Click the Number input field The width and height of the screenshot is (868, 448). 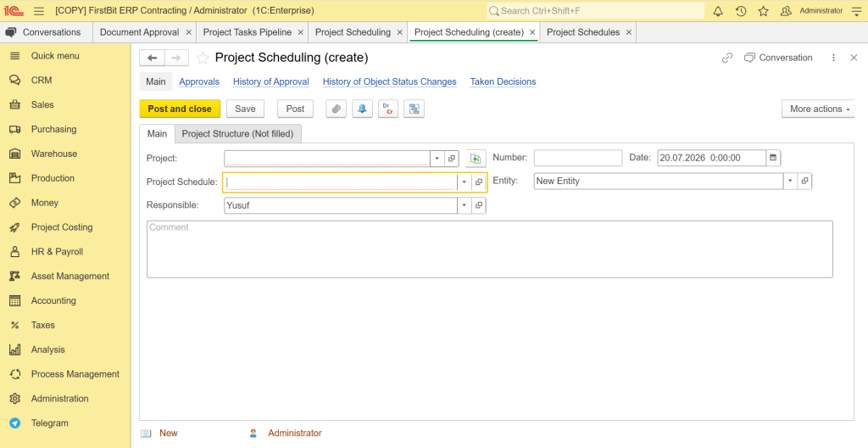[578, 158]
